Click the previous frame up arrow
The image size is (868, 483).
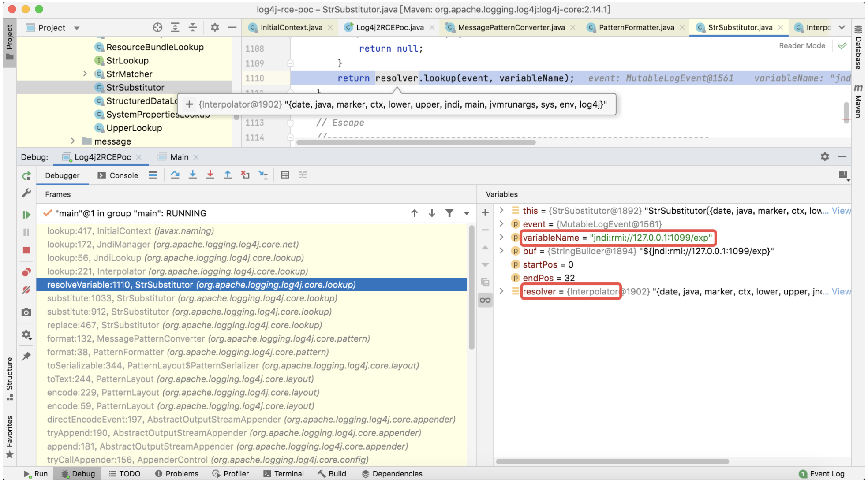(x=415, y=213)
